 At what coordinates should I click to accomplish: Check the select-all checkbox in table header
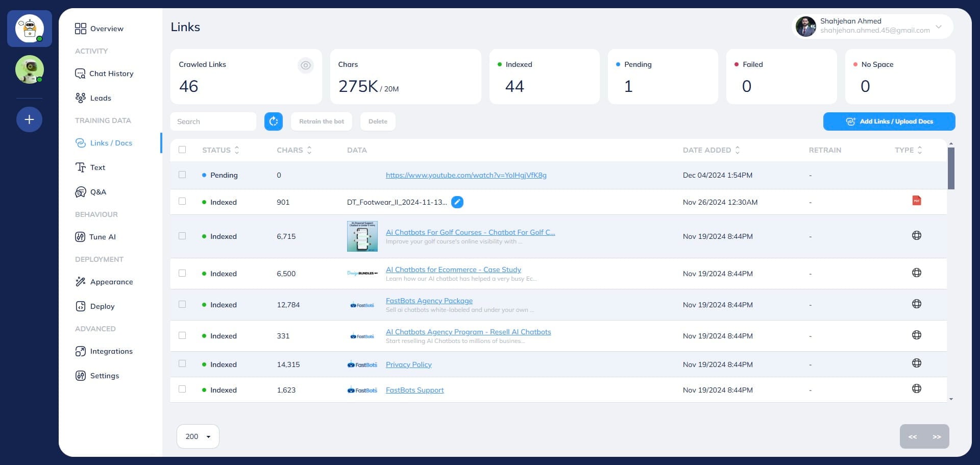[x=182, y=150]
